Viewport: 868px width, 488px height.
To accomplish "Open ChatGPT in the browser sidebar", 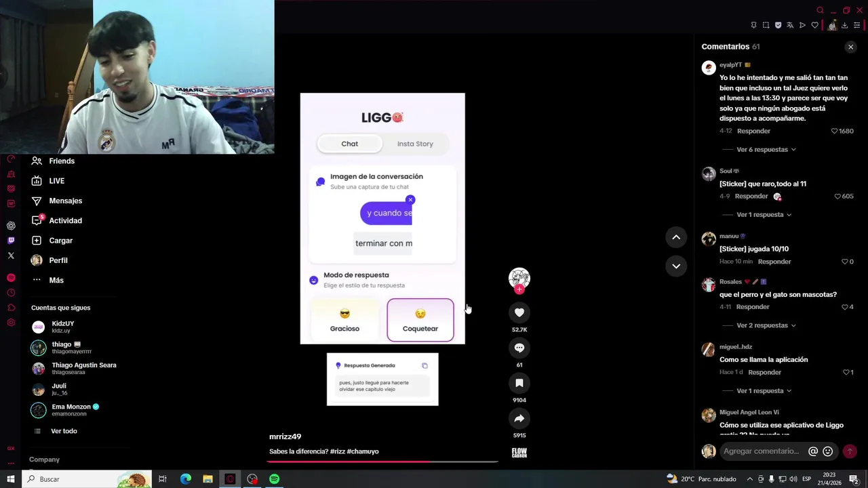I will [11, 226].
